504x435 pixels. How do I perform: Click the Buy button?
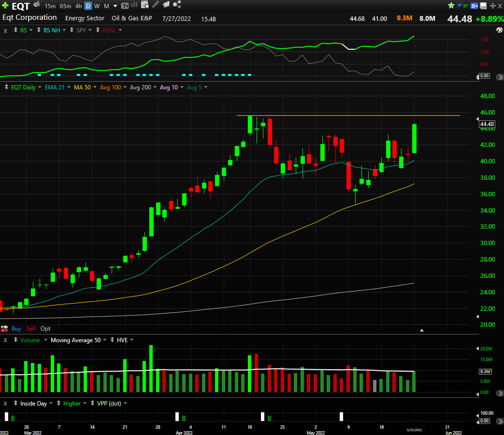[x=16, y=329]
